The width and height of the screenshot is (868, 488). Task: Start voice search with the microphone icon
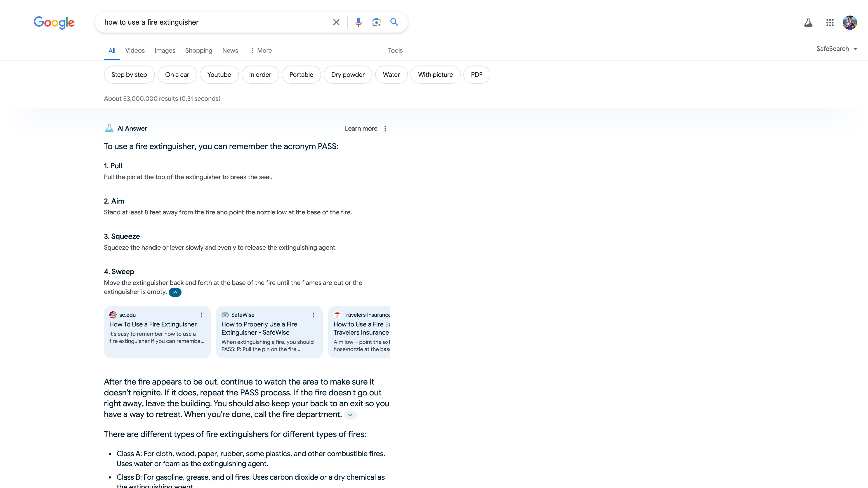tap(358, 22)
